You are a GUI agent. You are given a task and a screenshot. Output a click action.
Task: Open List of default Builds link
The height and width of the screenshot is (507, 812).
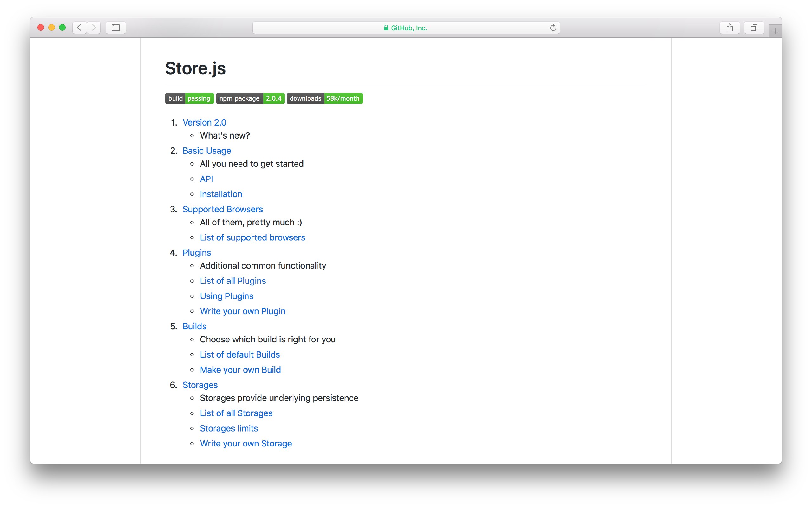point(240,354)
